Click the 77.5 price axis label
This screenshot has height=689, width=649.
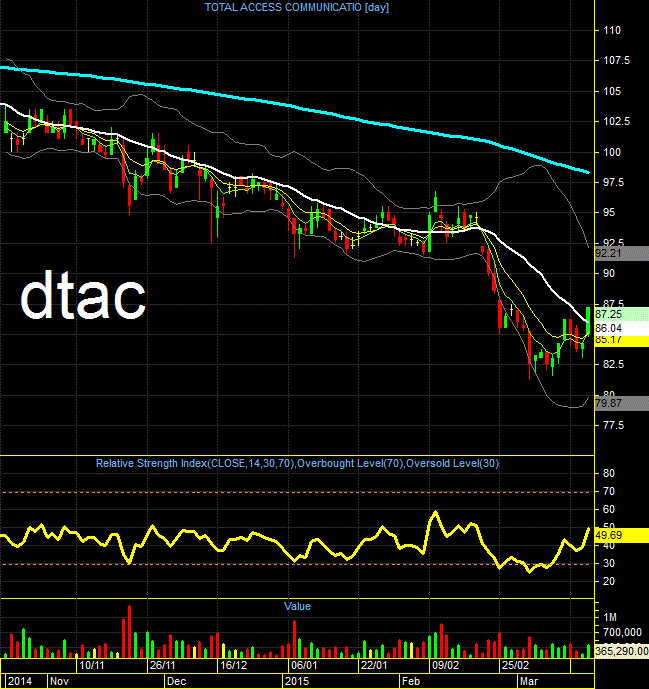[613, 425]
